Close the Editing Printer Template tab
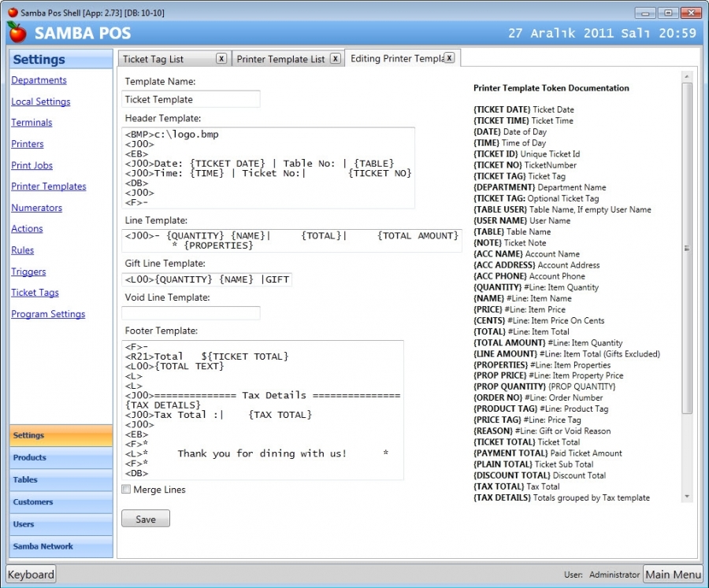This screenshot has height=588, width=709. (x=449, y=57)
